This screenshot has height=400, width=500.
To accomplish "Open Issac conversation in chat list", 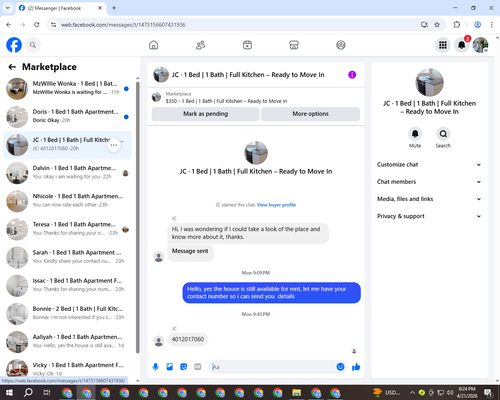I will 67,286.
